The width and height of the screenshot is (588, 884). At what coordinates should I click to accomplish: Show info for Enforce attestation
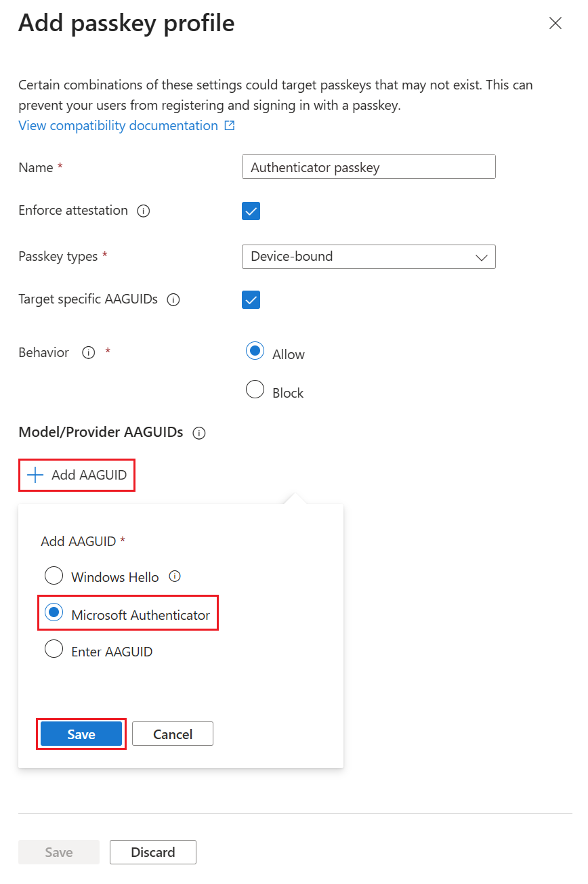(x=143, y=211)
